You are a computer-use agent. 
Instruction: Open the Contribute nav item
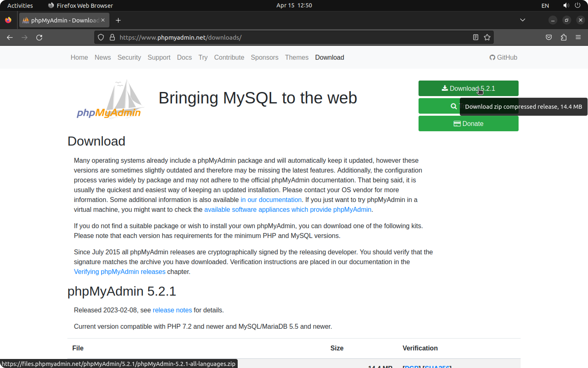(x=229, y=57)
